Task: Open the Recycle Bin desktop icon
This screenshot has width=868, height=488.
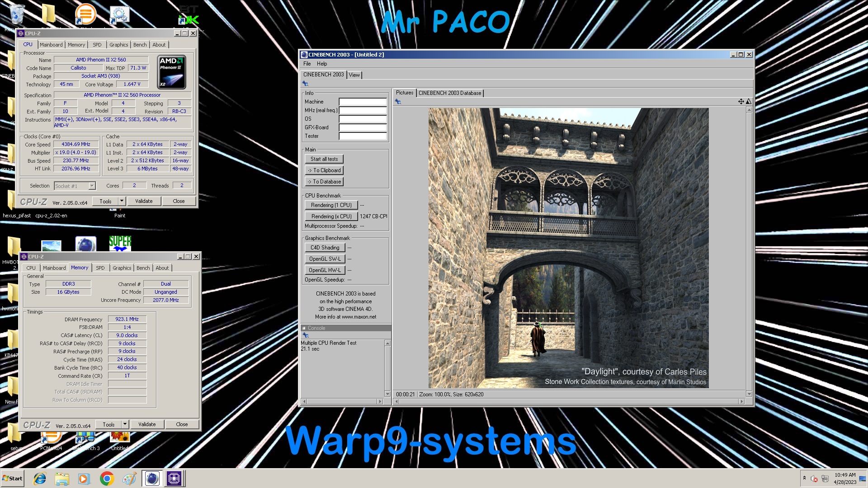Action: 16,14
